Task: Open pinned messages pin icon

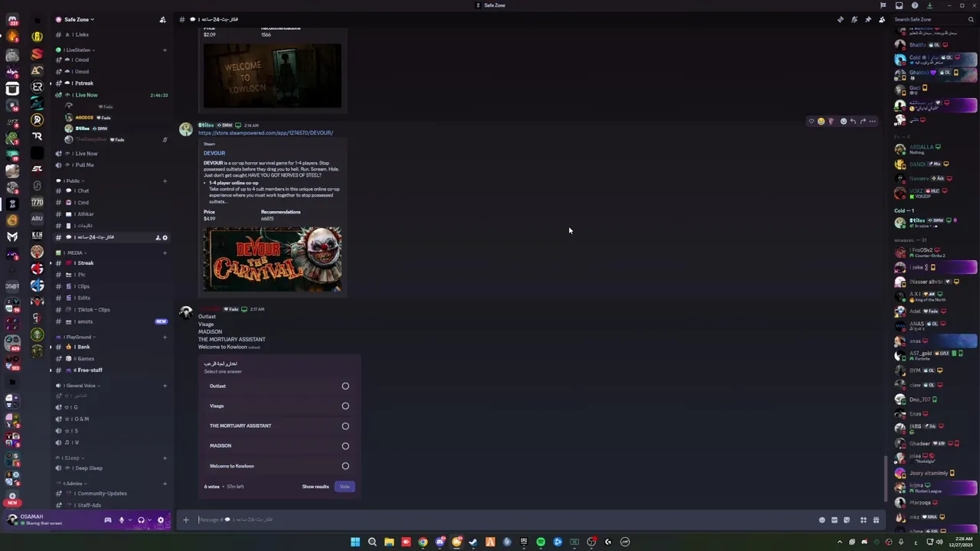Action: pos(867,19)
